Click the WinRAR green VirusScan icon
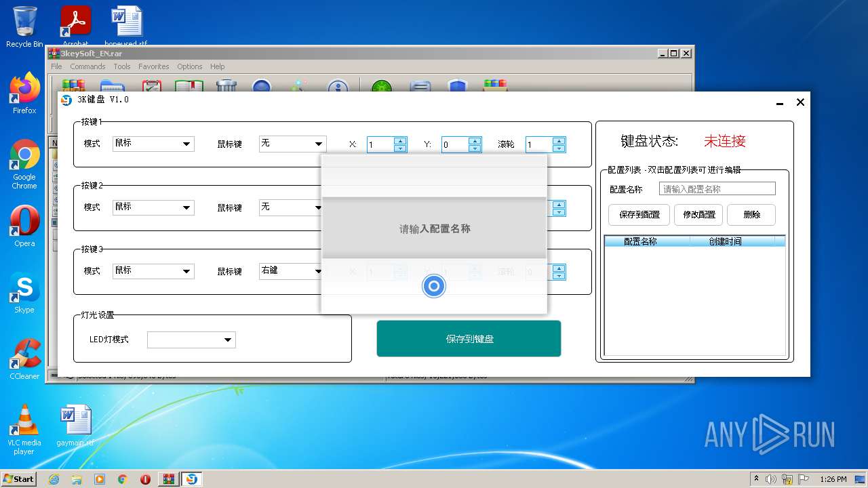 382,86
